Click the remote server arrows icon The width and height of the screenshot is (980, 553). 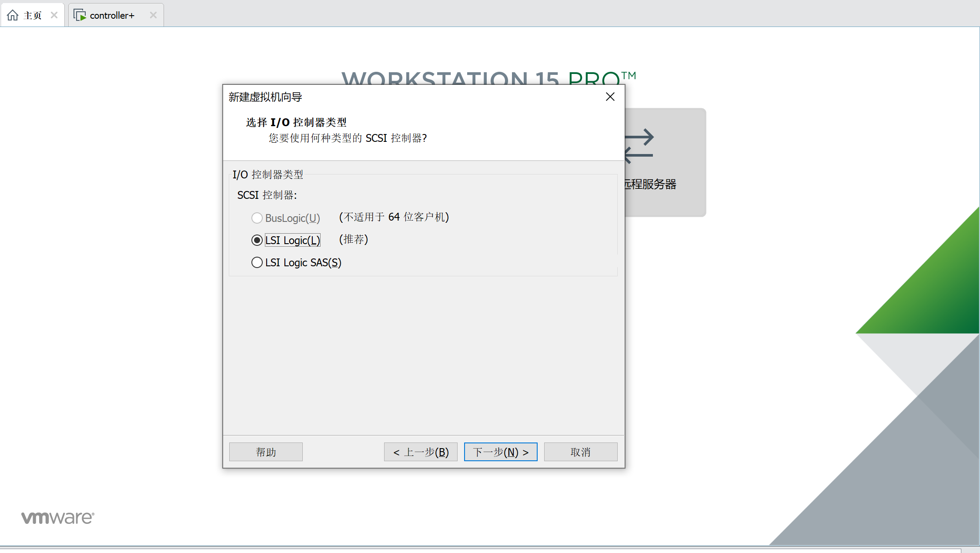point(639,146)
